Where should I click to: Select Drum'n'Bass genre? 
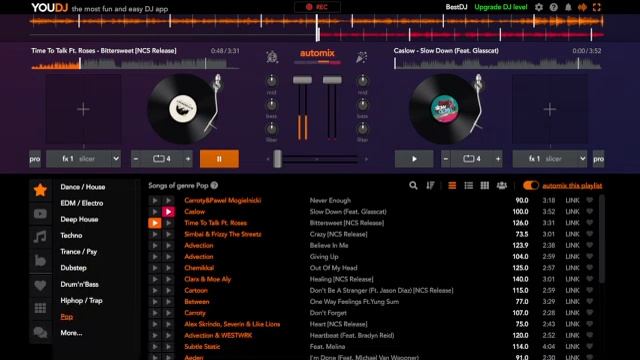79,284
